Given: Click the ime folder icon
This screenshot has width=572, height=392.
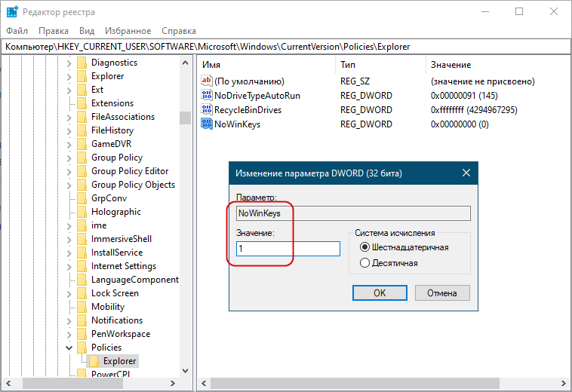Looking at the screenshot, I should tap(81, 225).
